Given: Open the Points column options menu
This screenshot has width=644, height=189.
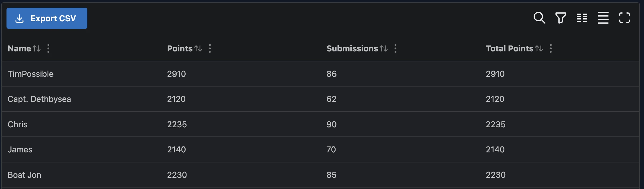Looking at the screenshot, I should coord(210,48).
